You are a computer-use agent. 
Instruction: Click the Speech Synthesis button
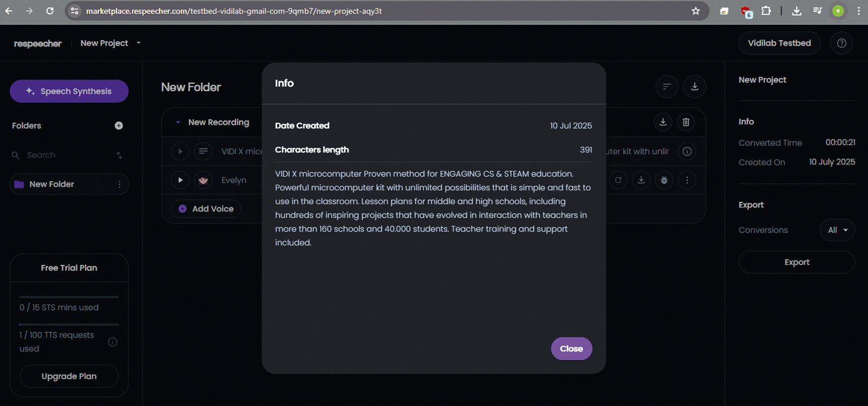69,91
